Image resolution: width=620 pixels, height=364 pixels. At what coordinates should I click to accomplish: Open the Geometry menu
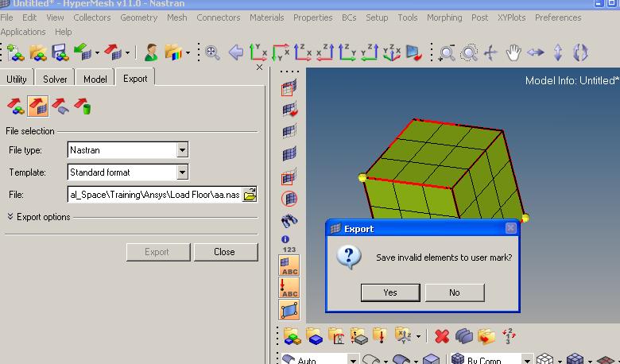coord(139,17)
